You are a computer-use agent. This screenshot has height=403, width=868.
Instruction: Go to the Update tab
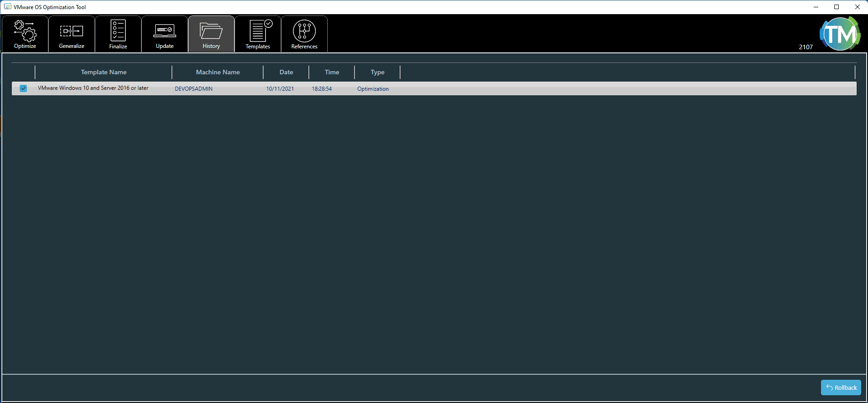165,34
